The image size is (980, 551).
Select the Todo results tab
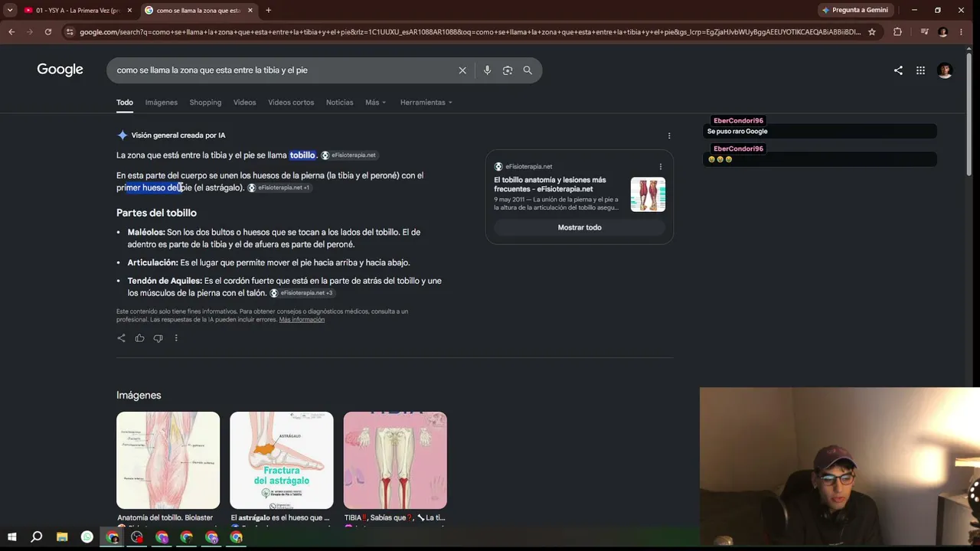[125, 103]
